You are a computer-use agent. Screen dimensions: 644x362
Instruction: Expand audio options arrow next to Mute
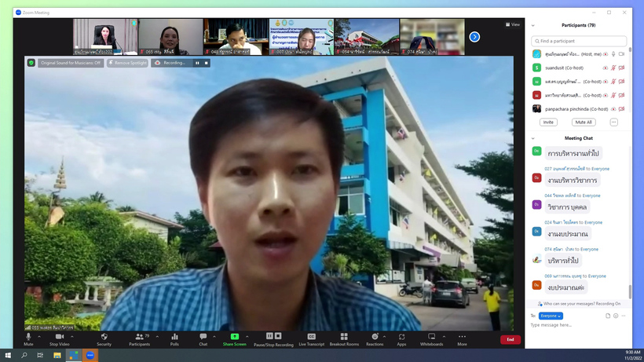pos(39,337)
